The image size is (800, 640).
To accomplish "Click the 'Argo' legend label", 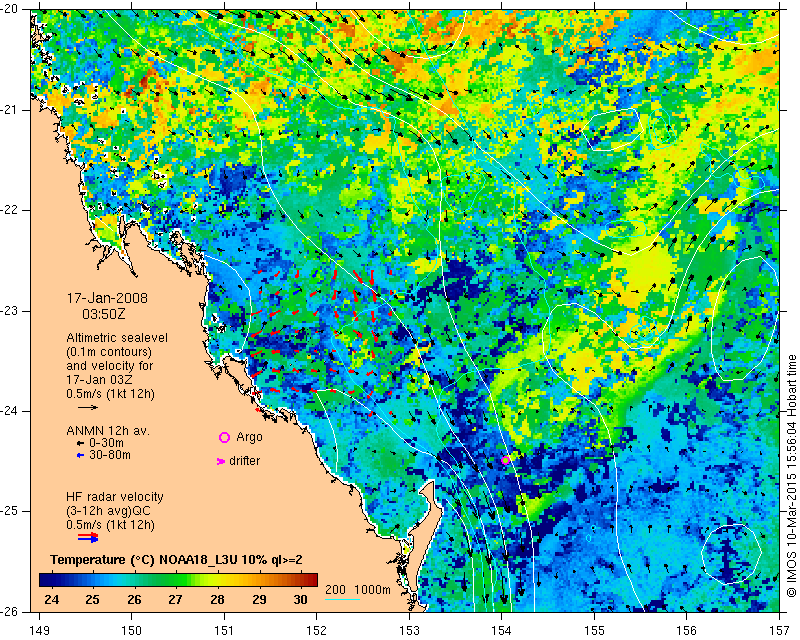I will point(249,437).
